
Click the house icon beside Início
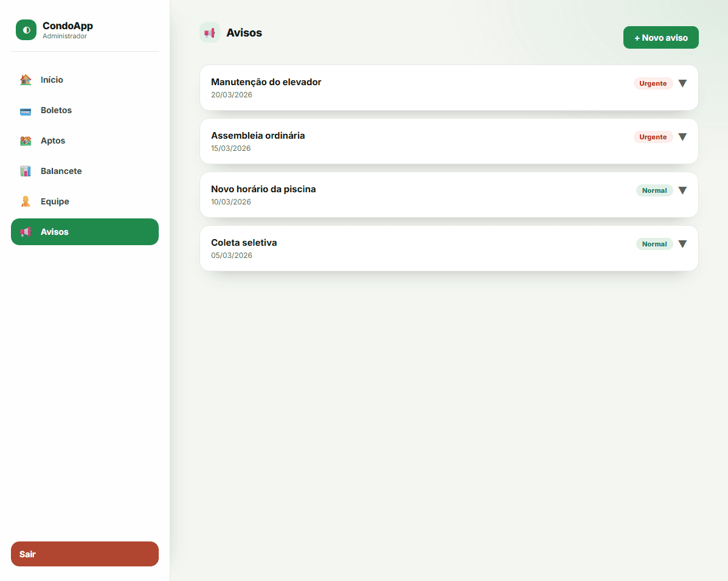coord(26,80)
